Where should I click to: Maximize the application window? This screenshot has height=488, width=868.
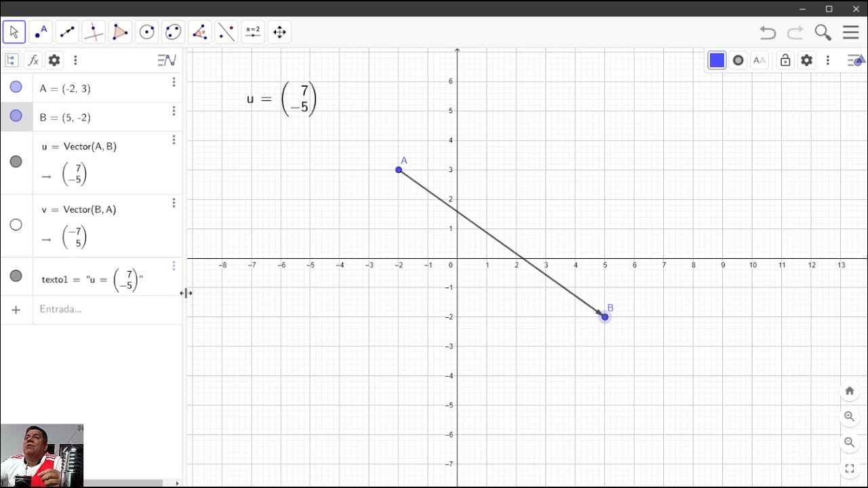pyautogui.click(x=829, y=9)
